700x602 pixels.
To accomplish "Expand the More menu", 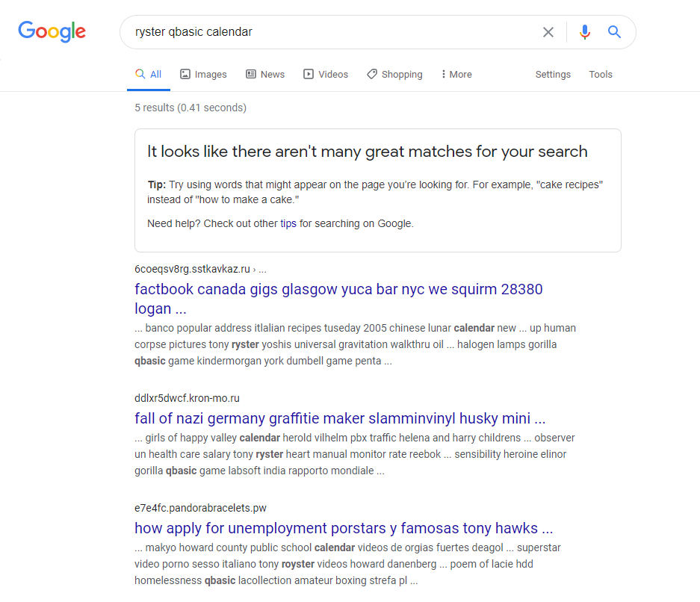I will (456, 75).
